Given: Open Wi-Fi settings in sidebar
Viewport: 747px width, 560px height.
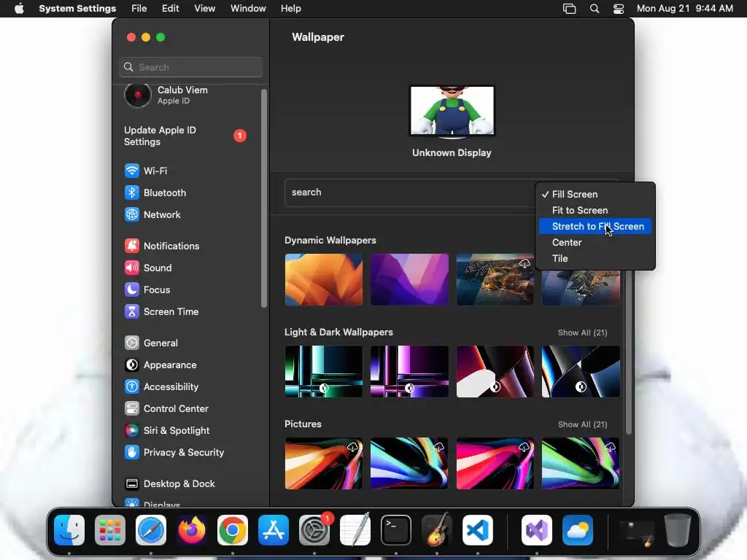Looking at the screenshot, I should coord(145,171).
